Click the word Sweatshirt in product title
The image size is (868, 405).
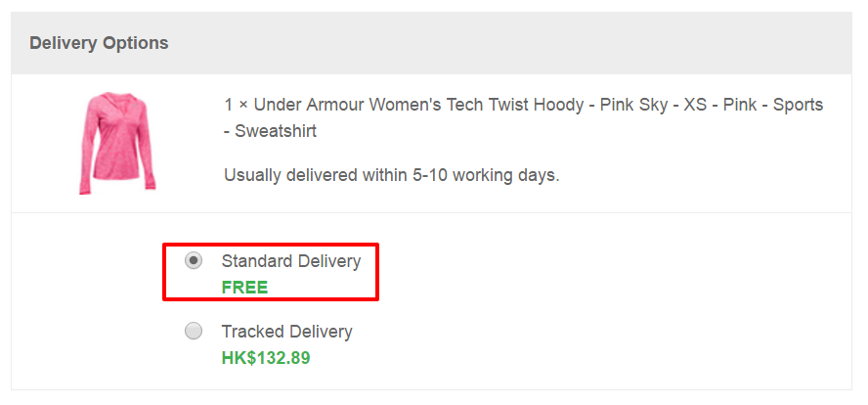(x=276, y=131)
